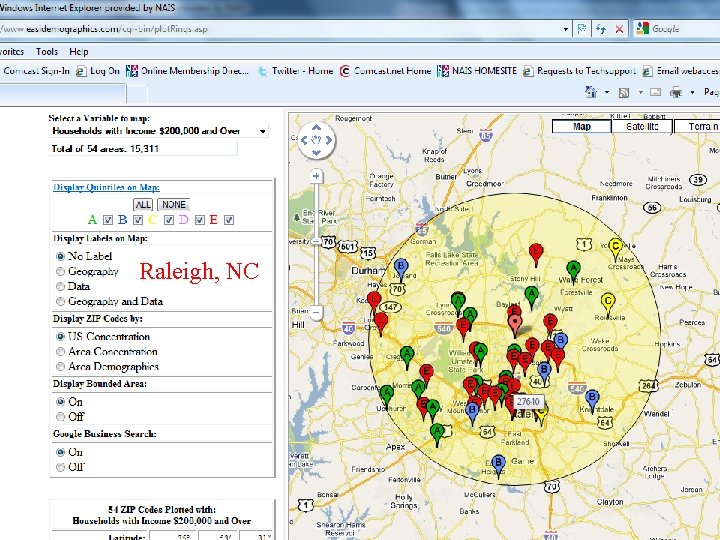Open the NAIS HOMESITE favorite
The image size is (720, 540).
477,71
